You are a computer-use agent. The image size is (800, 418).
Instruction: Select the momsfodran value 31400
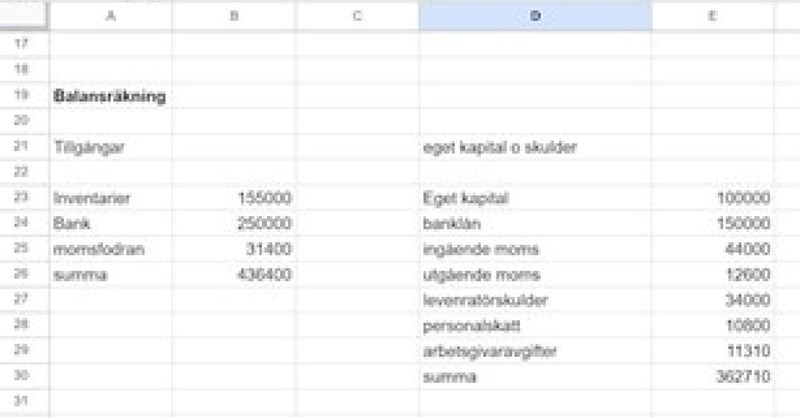click(x=234, y=249)
